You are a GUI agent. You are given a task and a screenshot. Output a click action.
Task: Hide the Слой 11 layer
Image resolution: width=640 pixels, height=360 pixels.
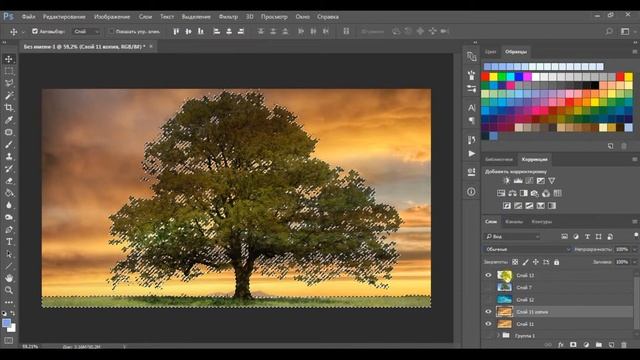click(x=488, y=324)
